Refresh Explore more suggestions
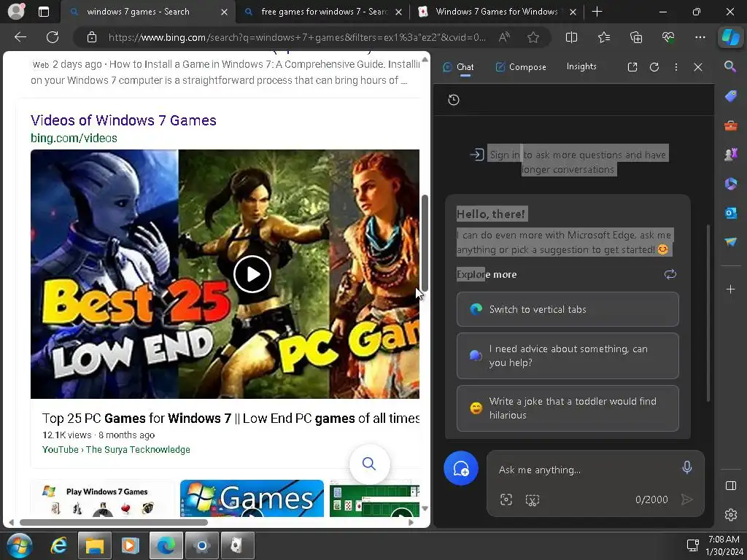The image size is (747, 560). [x=670, y=274]
